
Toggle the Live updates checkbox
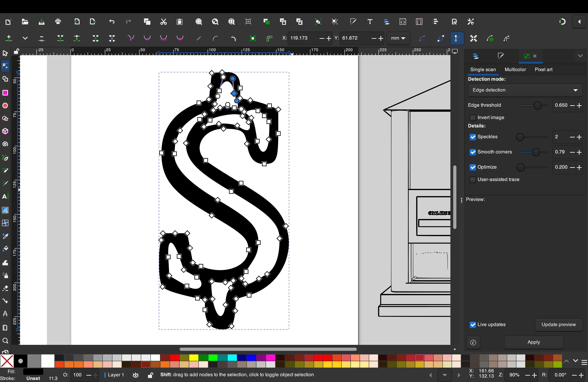472,325
